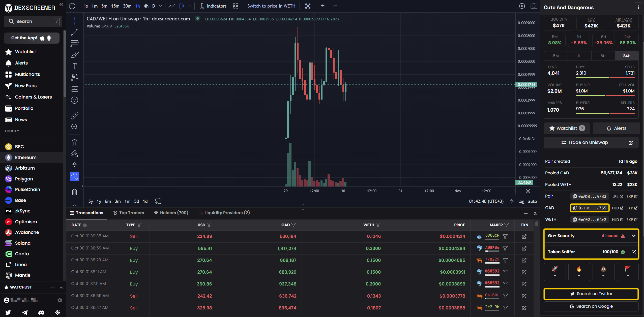Expand the more timeframes dropdown arrow
This screenshot has width=644, height=317.
161,6
